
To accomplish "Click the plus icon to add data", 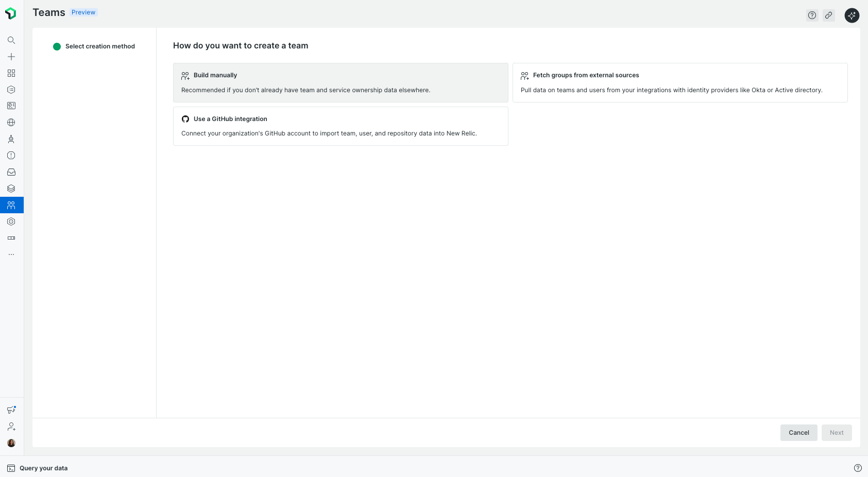I will (11, 57).
